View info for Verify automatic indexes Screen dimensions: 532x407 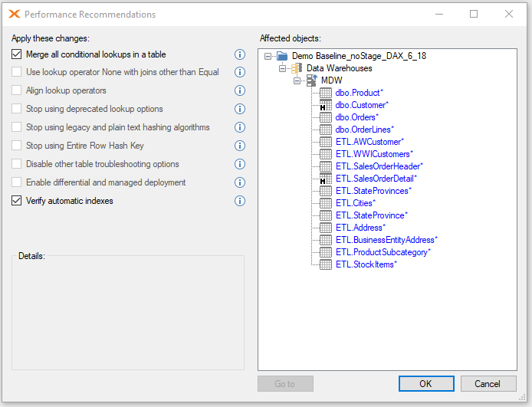240,201
